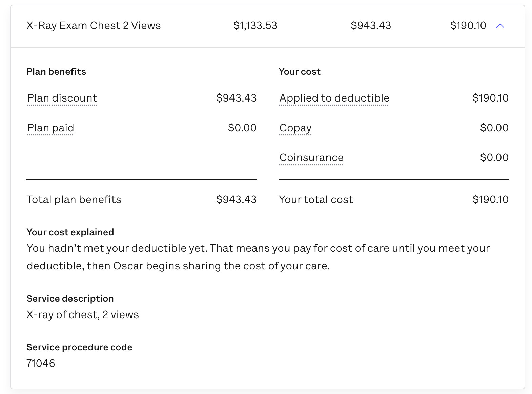Click the Plan paid $0.00 amount
The width and height of the screenshot is (532, 394).
pyautogui.click(x=242, y=128)
